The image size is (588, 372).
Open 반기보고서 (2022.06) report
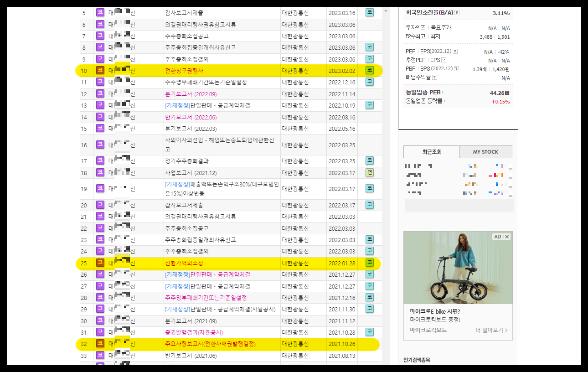(191, 117)
